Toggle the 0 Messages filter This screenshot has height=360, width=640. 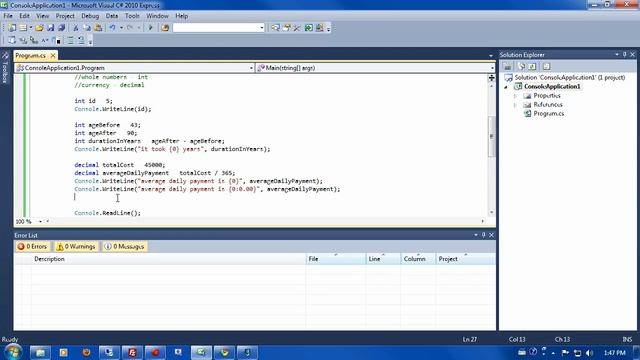124,247
